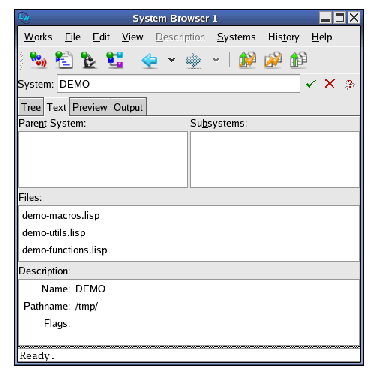Cancel system entry with red X
Screen dimensions: 379x377
point(329,83)
